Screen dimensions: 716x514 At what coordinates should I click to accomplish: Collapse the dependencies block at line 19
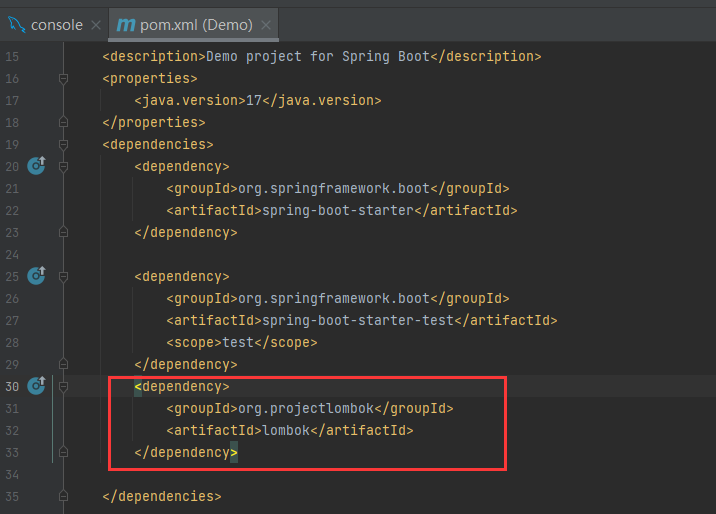(63, 144)
